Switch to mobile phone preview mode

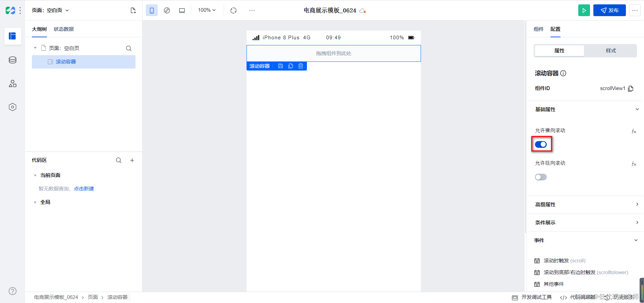(x=152, y=10)
